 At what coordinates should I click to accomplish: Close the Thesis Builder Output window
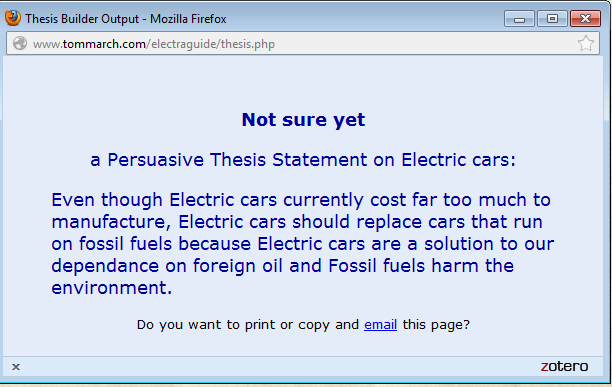pyautogui.click(x=585, y=19)
